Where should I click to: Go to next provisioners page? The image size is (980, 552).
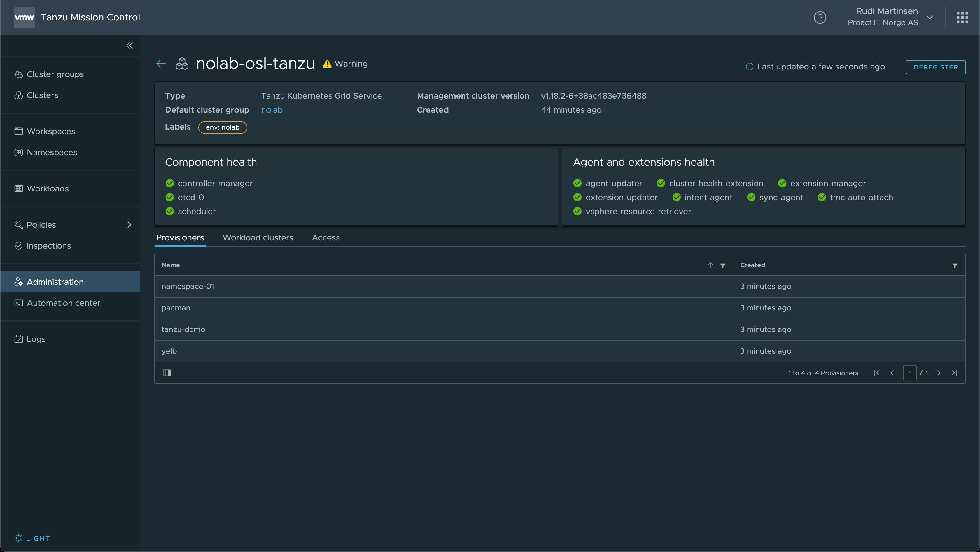939,373
